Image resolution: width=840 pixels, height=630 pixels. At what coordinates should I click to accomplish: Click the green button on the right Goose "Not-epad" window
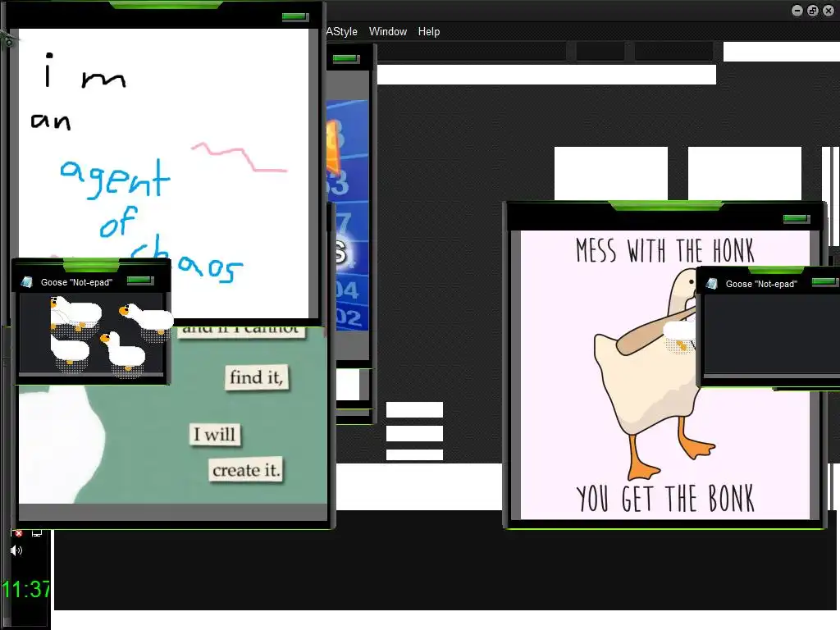(x=825, y=282)
